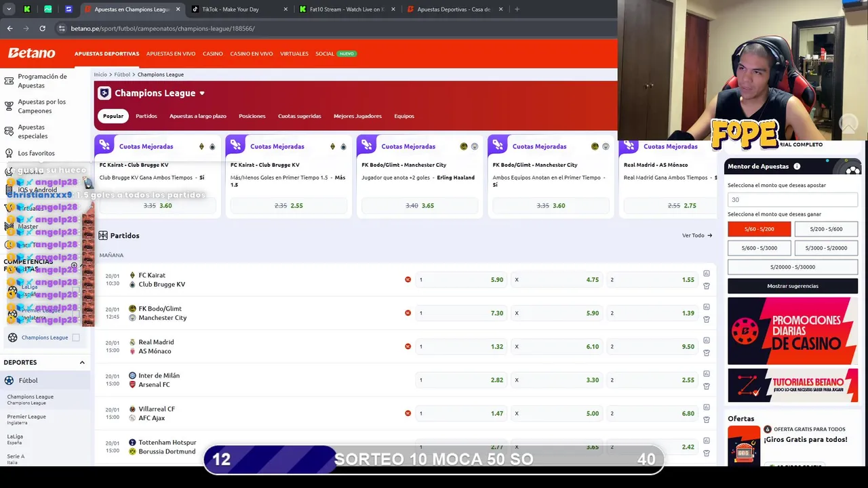Open the Equipos tab
This screenshot has height=488, width=868.
point(404,116)
